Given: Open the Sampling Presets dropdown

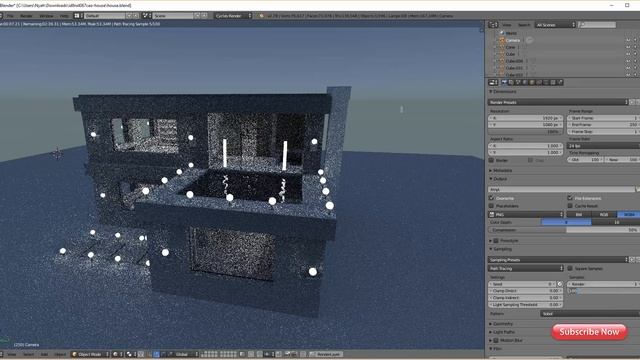Looking at the screenshot, I should [x=558, y=260].
